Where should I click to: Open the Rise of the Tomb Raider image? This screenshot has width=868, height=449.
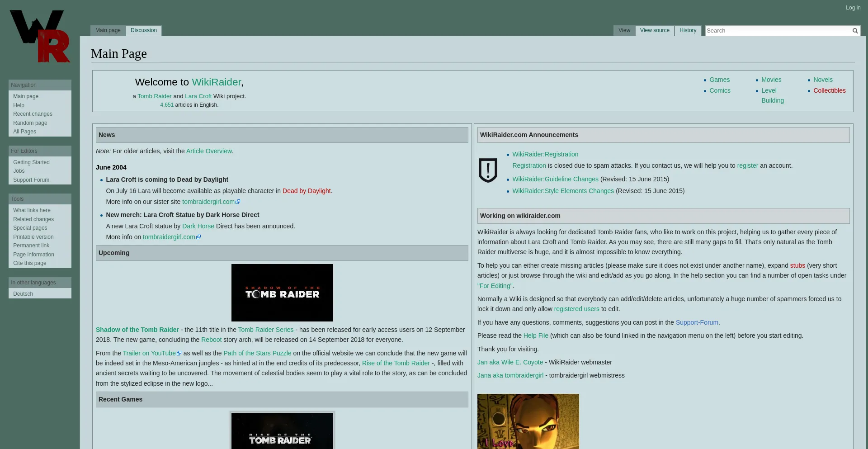click(282, 431)
